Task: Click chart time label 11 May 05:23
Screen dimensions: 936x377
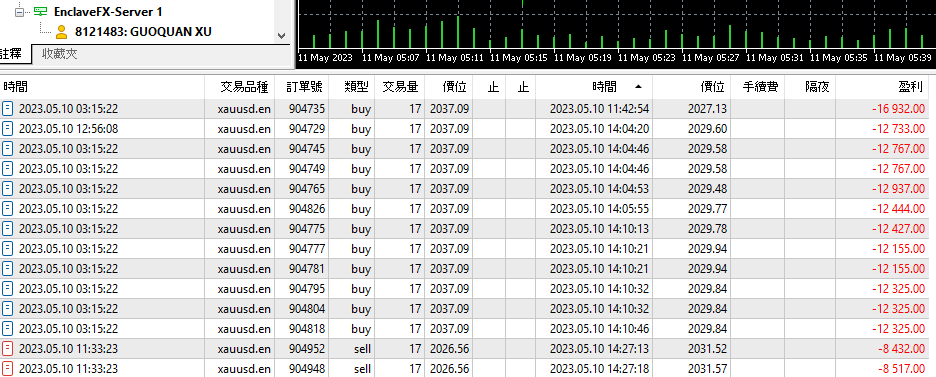Action: 646,58
